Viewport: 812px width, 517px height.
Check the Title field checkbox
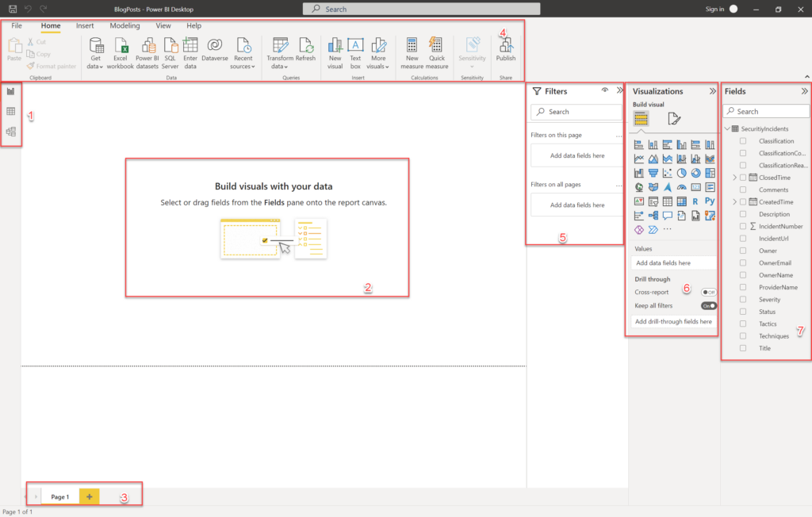[x=743, y=348]
